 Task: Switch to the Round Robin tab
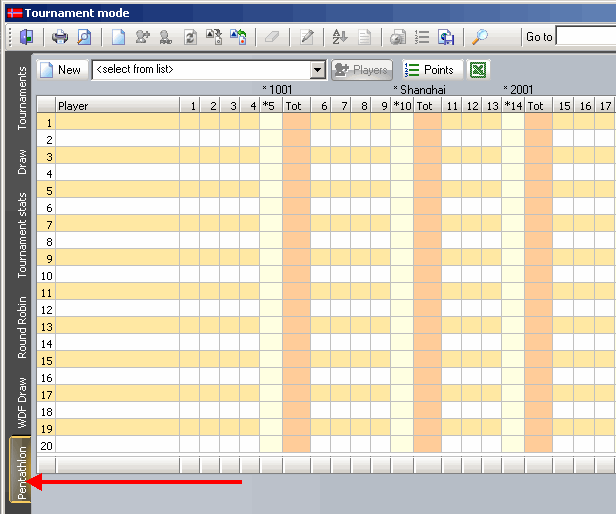22,327
